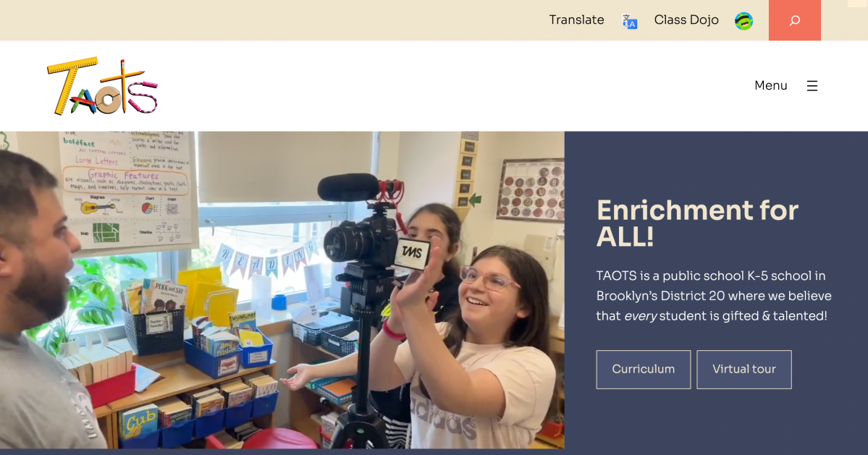Image resolution: width=868 pixels, height=455 pixels.
Task: Open the Translate link in top bar
Action: click(576, 20)
